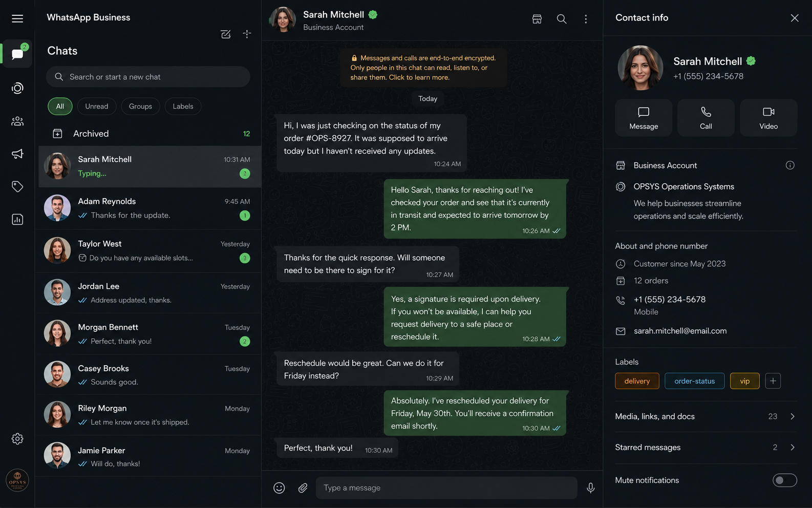Open the Labels tag icon in the sidebar
The image size is (812, 508).
[x=17, y=186]
